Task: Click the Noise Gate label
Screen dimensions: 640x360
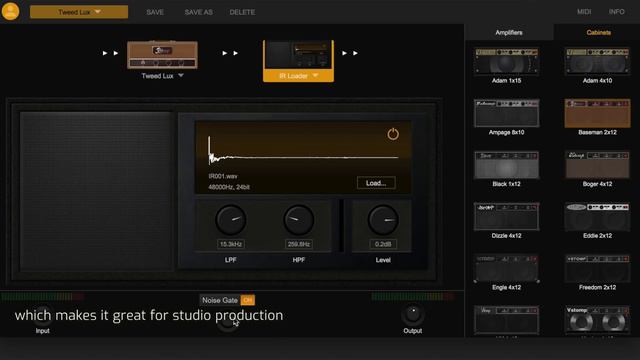Action: (x=220, y=300)
